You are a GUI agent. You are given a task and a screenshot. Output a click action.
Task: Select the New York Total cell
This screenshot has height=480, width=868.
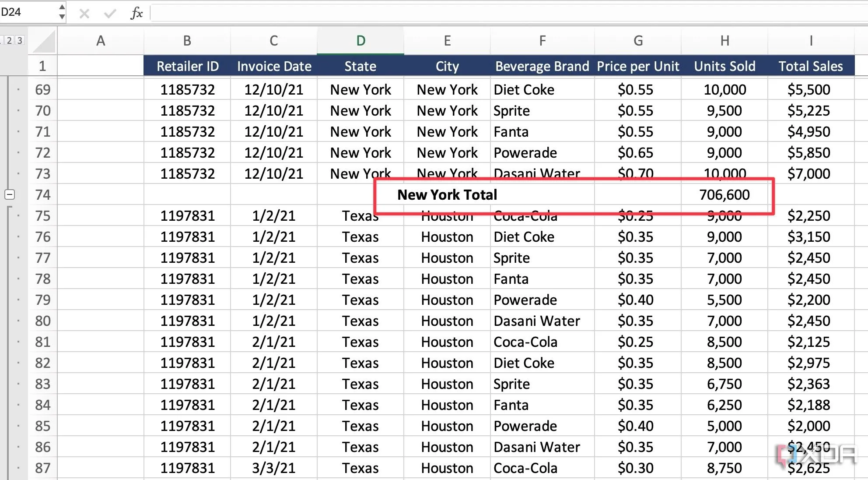pos(447,194)
